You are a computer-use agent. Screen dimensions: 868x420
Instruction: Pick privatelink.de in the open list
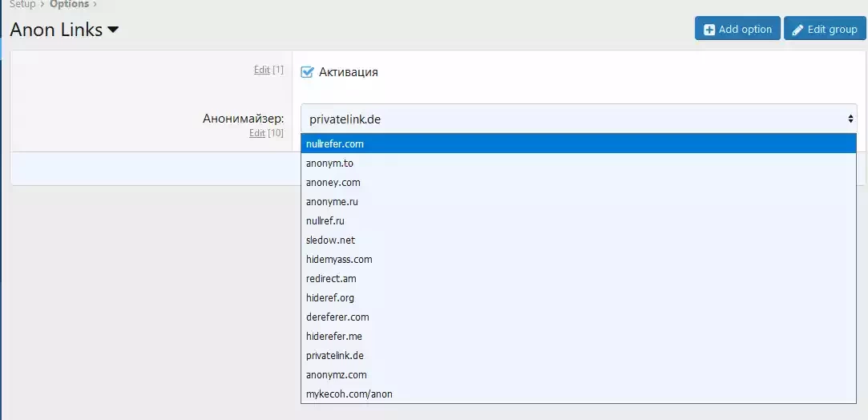pyautogui.click(x=579, y=356)
